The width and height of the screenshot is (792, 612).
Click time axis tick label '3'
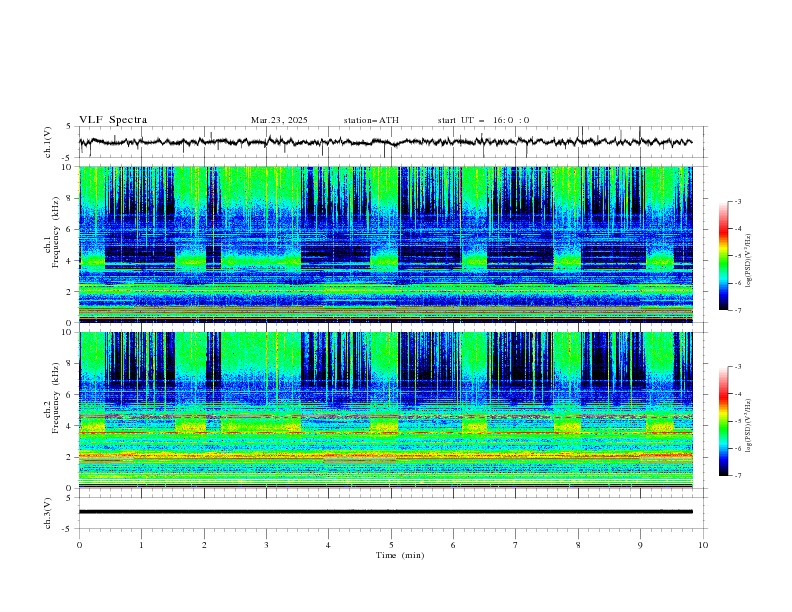coord(266,545)
